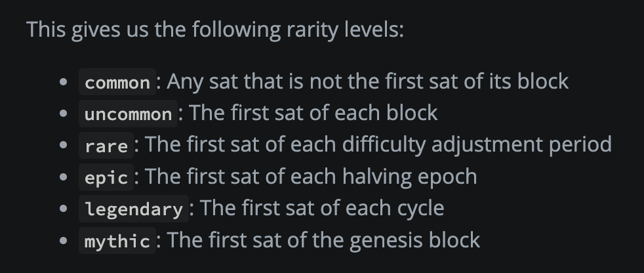
Task: Click the bullet point before 'epic'
Action: pos(63,177)
